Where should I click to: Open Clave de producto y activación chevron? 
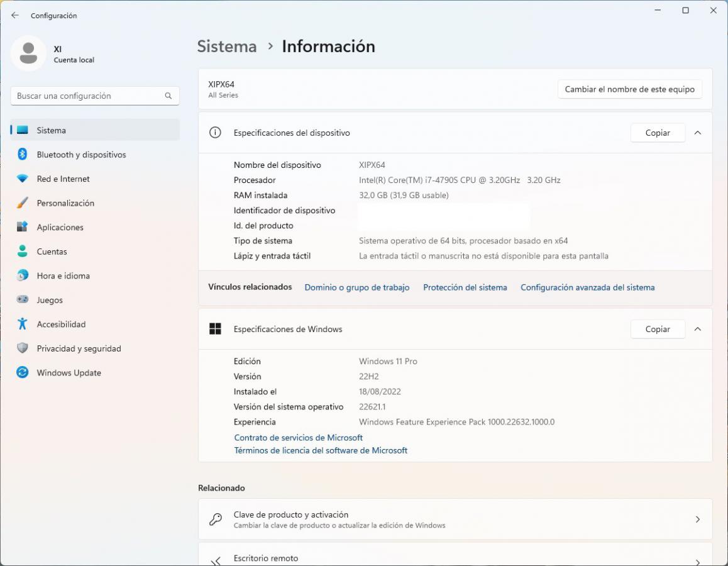pos(697,519)
